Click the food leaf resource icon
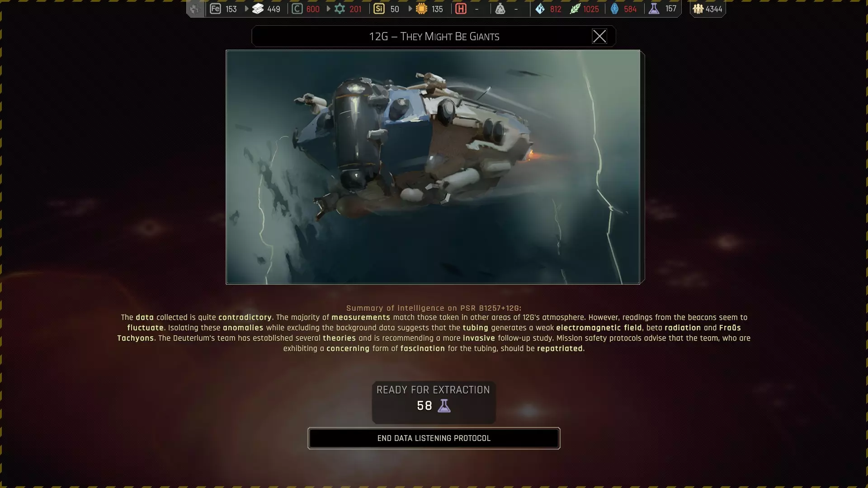This screenshot has height=488, width=868. coord(575,9)
